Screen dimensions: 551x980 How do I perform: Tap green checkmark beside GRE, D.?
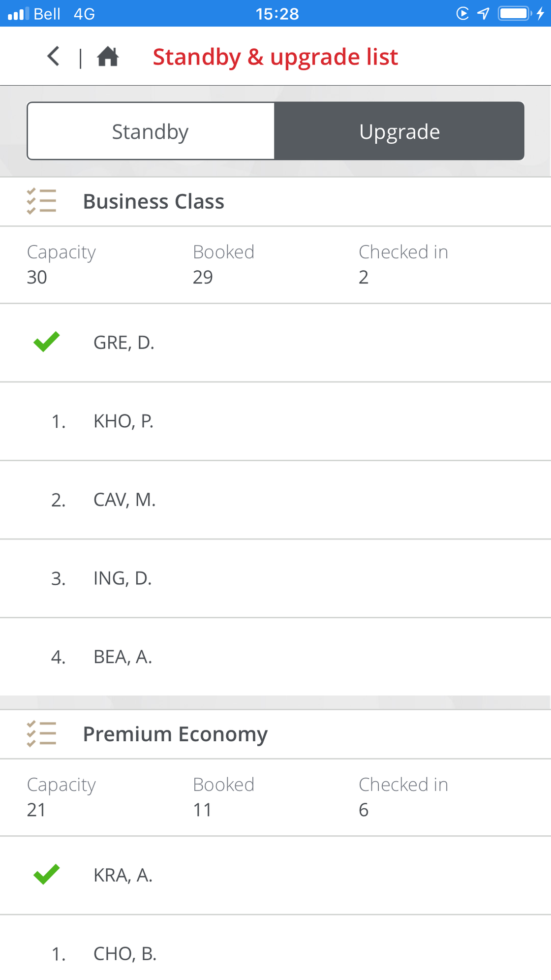(x=47, y=342)
